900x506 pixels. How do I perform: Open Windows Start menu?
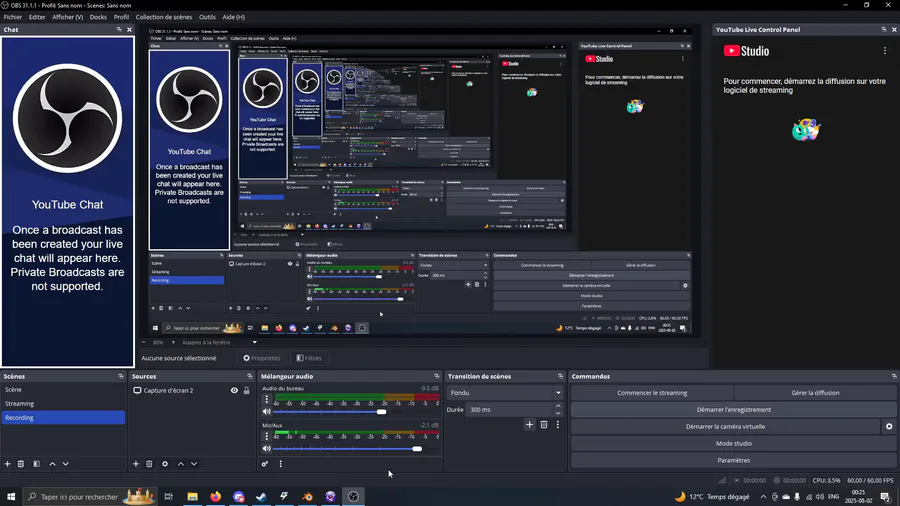pos(11,497)
